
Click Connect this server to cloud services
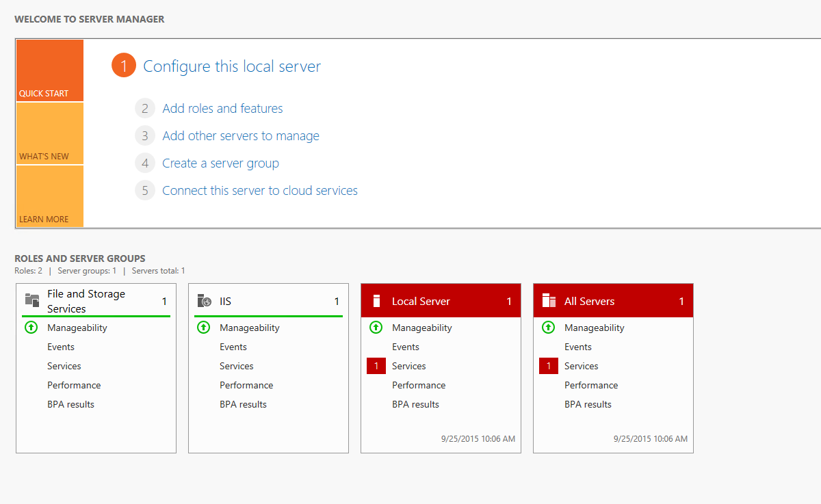pos(260,190)
